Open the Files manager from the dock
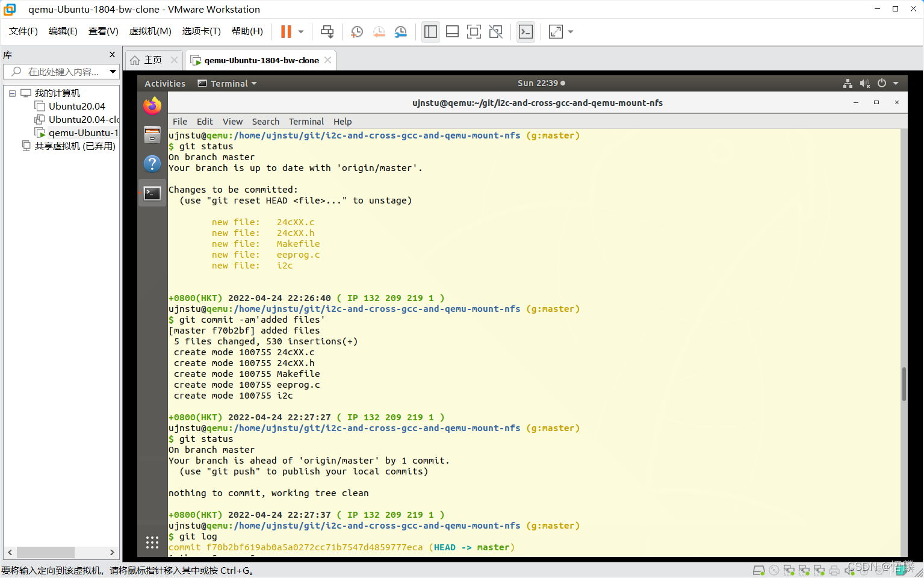Viewport: 924px width, 578px height. (x=152, y=135)
